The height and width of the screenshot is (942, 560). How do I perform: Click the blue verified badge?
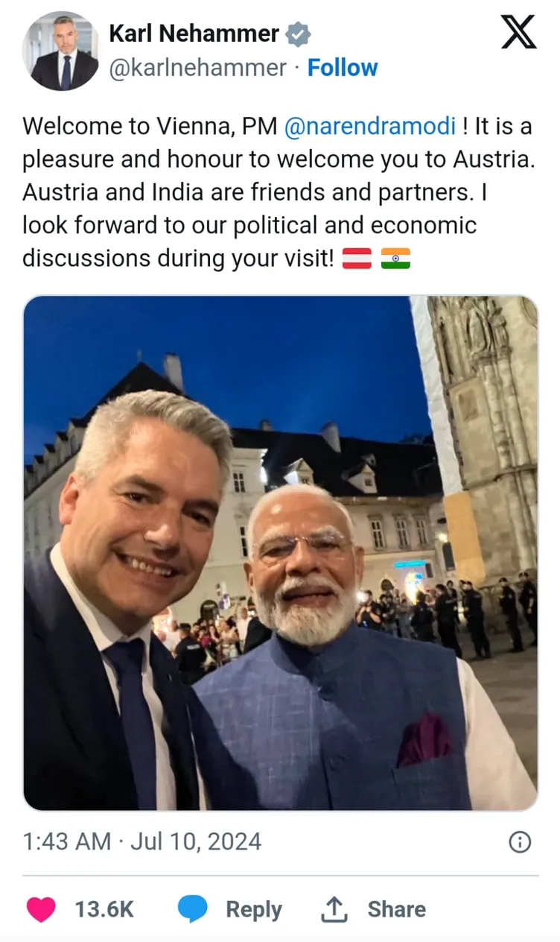pyautogui.click(x=299, y=34)
